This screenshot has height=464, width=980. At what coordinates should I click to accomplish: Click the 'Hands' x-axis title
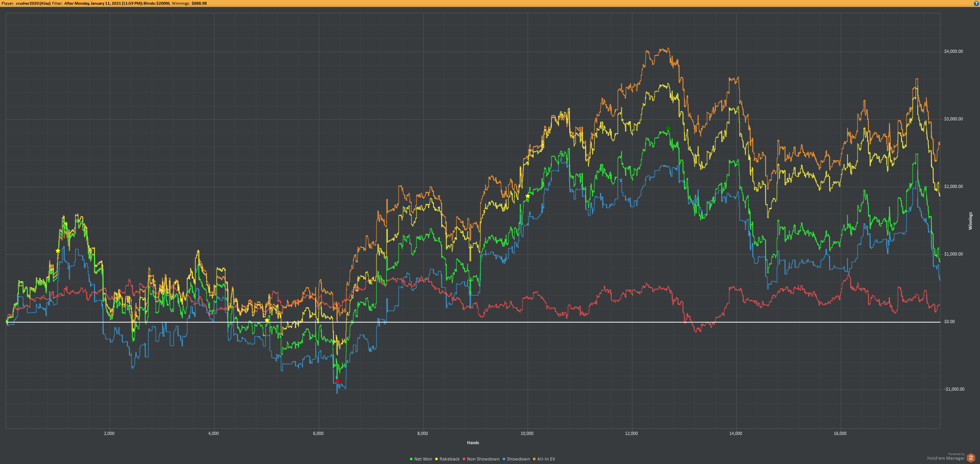pos(473,443)
